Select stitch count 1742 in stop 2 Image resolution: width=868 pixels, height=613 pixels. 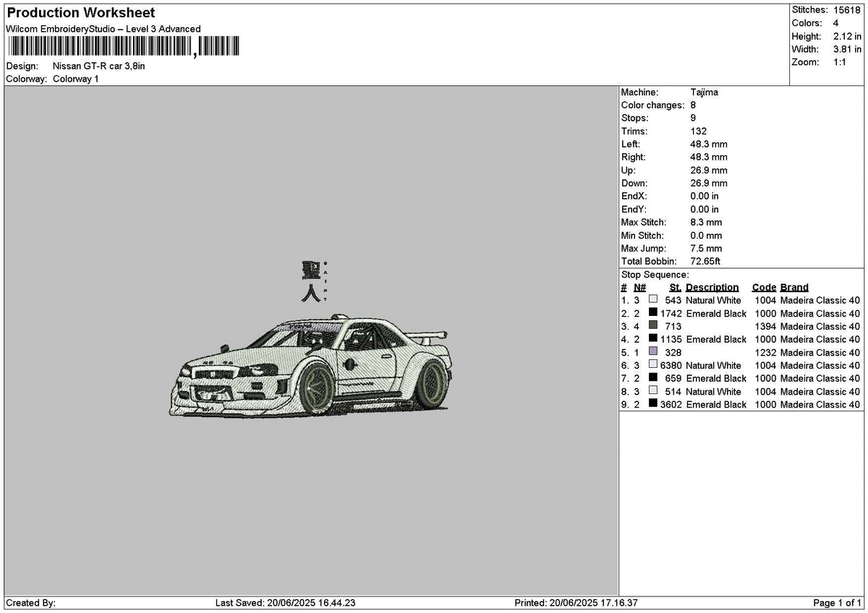671,314
